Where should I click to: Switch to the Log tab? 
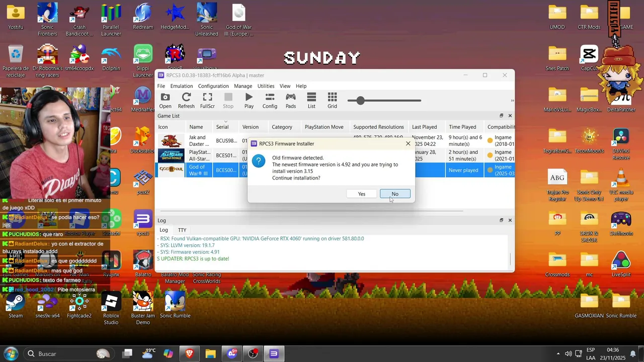coord(164,230)
